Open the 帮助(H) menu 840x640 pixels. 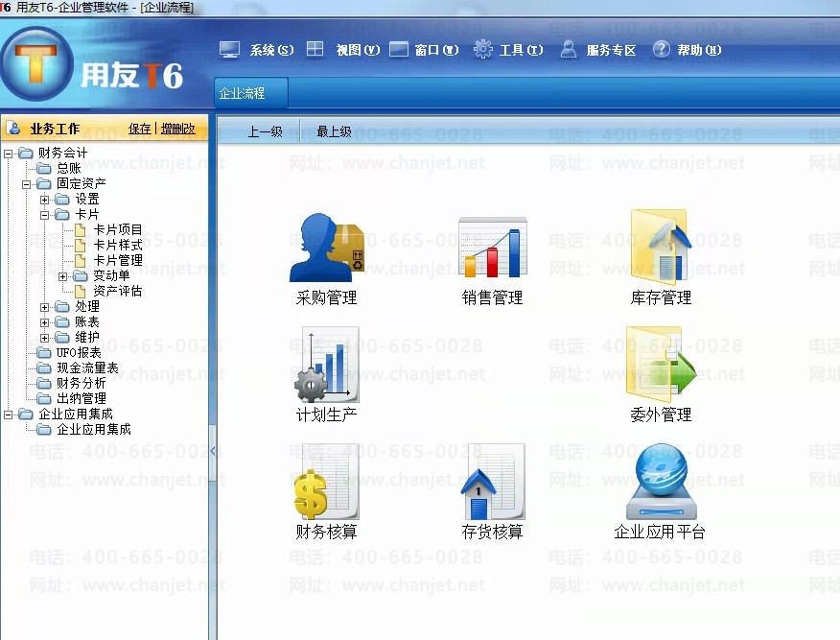(699, 50)
